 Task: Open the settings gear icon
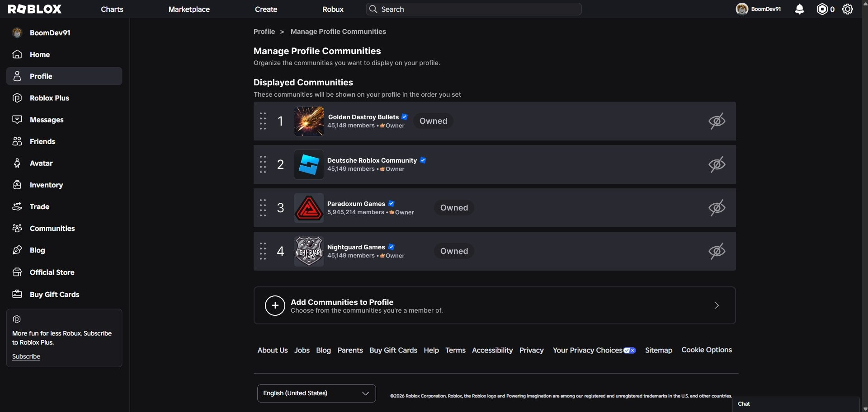click(x=848, y=9)
